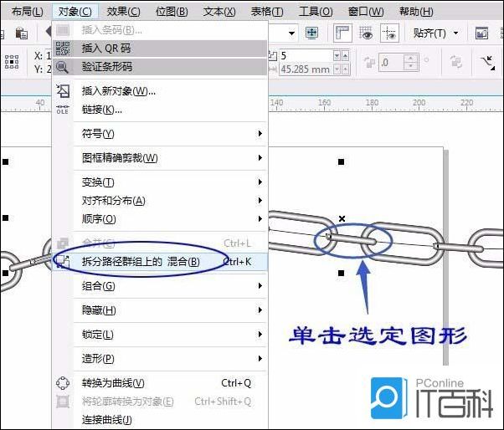The height and width of the screenshot is (430, 504).
Task: Click the OLE link icon
Action: coord(62,110)
